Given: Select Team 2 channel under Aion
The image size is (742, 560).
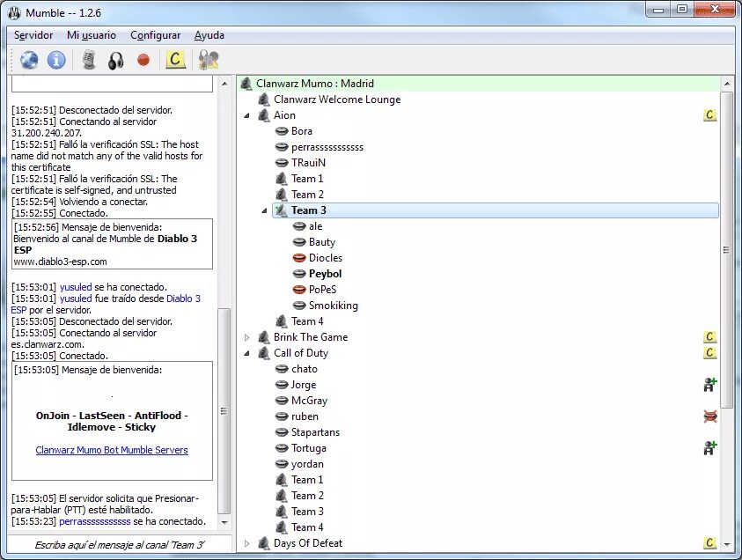Looking at the screenshot, I should (307, 195).
